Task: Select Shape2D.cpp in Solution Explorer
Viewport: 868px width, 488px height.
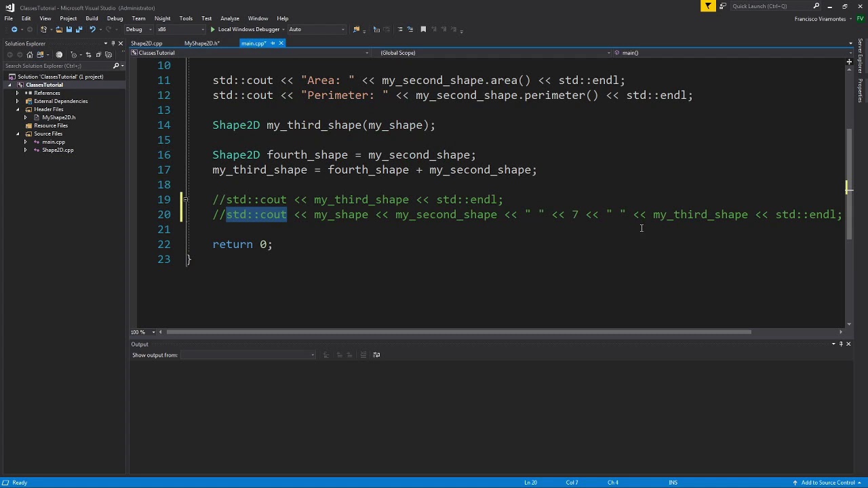Action: (x=58, y=150)
